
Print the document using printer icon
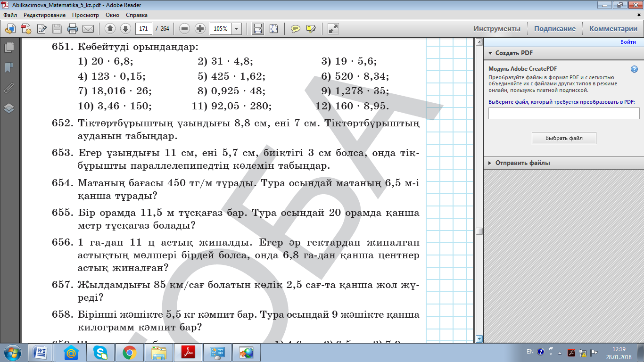pos(72,28)
